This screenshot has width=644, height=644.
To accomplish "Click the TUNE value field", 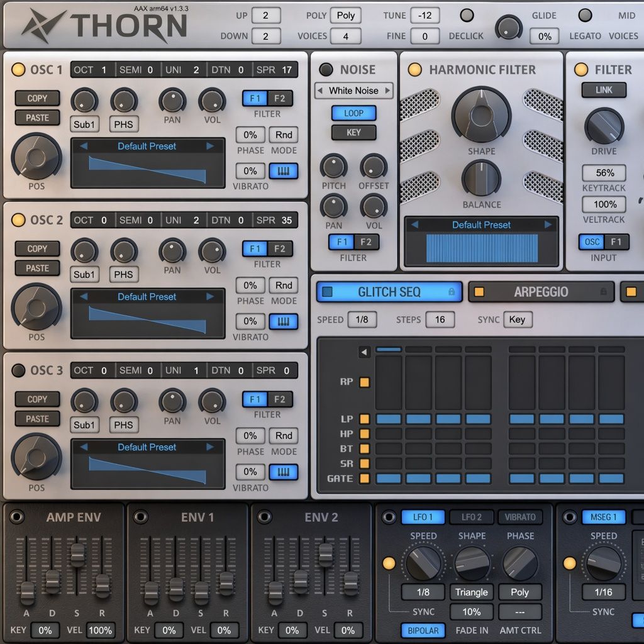I will pyautogui.click(x=425, y=16).
